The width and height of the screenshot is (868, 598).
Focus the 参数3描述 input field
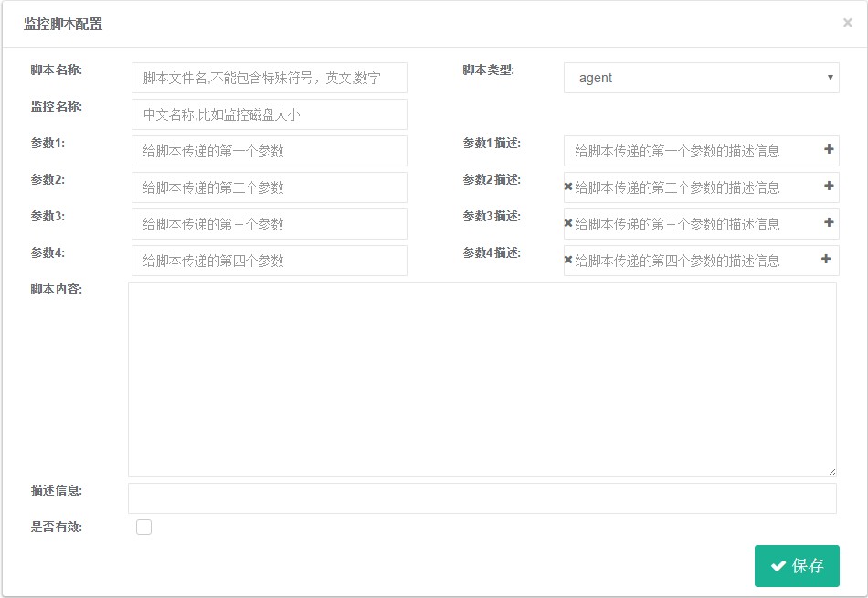point(702,224)
